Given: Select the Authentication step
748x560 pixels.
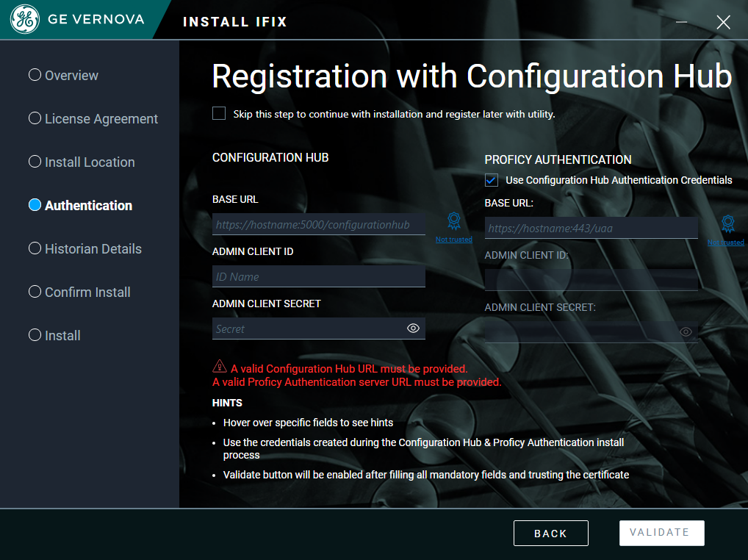Looking at the screenshot, I should coord(81,206).
